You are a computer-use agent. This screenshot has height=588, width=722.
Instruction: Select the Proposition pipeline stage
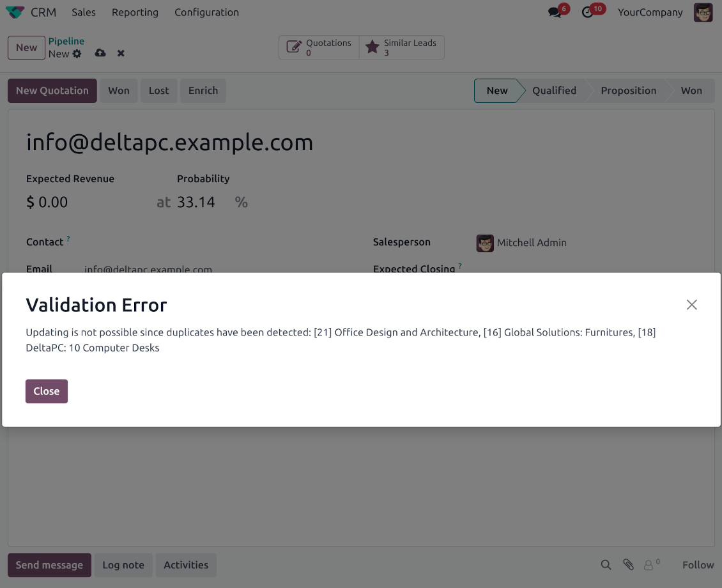point(628,91)
